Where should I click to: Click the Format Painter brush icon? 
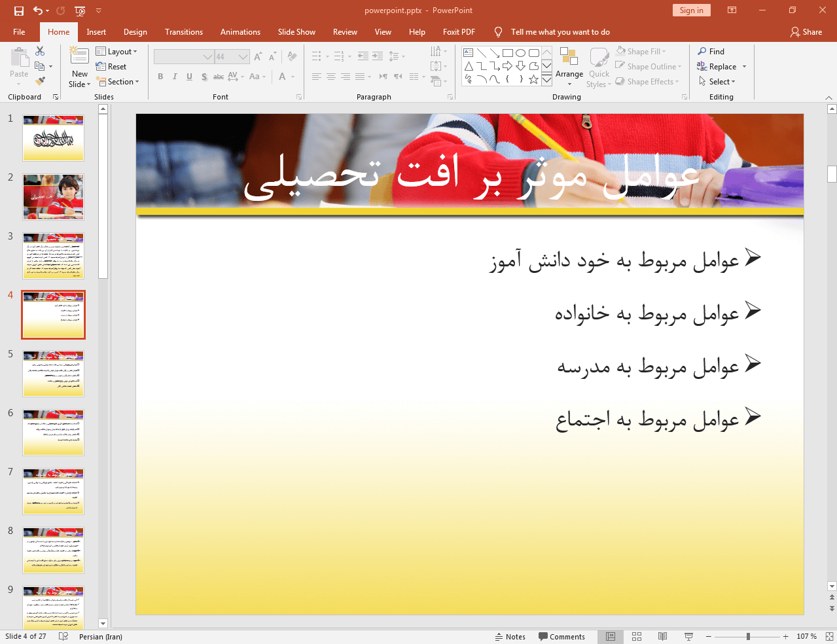click(x=40, y=81)
